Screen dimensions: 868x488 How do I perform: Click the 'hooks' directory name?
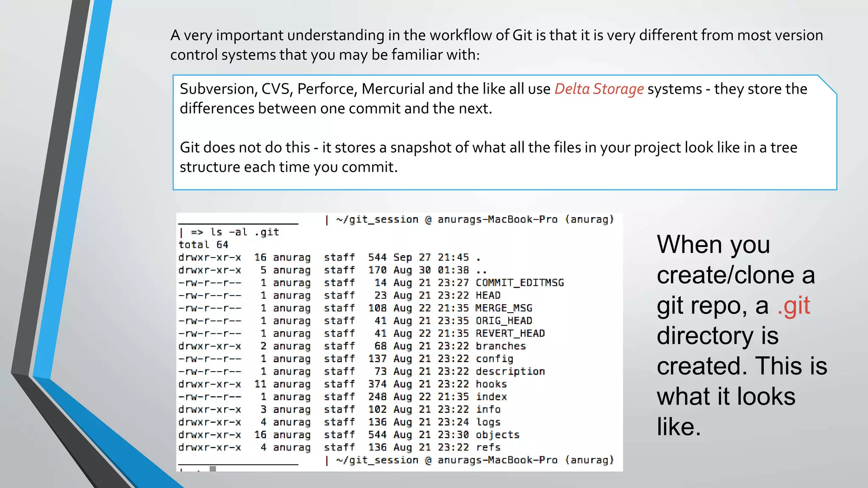coord(491,384)
